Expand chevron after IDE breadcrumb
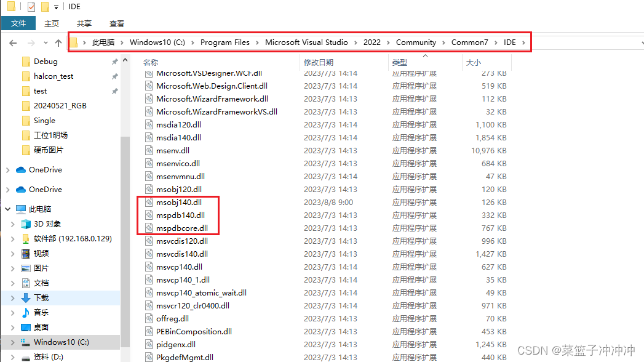The width and height of the screenshot is (644, 362). pyautogui.click(x=523, y=42)
